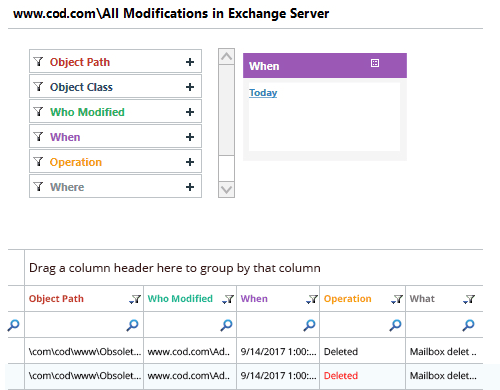Expand the Who Modified filter with plus
500x390 pixels.
click(190, 112)
